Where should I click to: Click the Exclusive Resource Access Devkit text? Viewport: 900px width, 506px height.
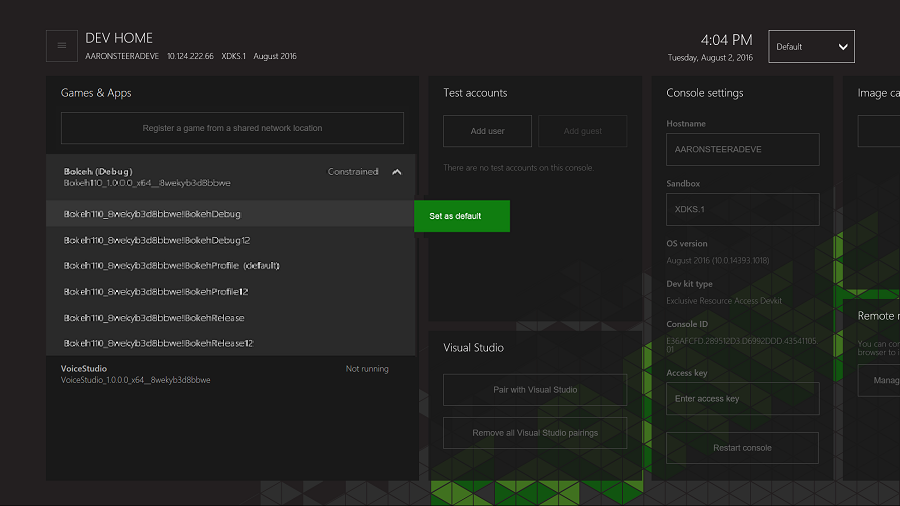(724, 301)
